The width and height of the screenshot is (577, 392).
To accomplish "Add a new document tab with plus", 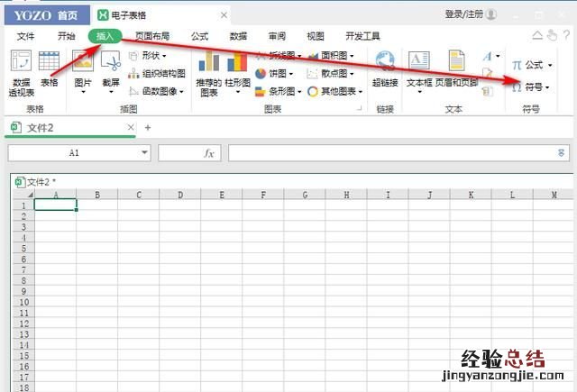I will tap(148, 127).
